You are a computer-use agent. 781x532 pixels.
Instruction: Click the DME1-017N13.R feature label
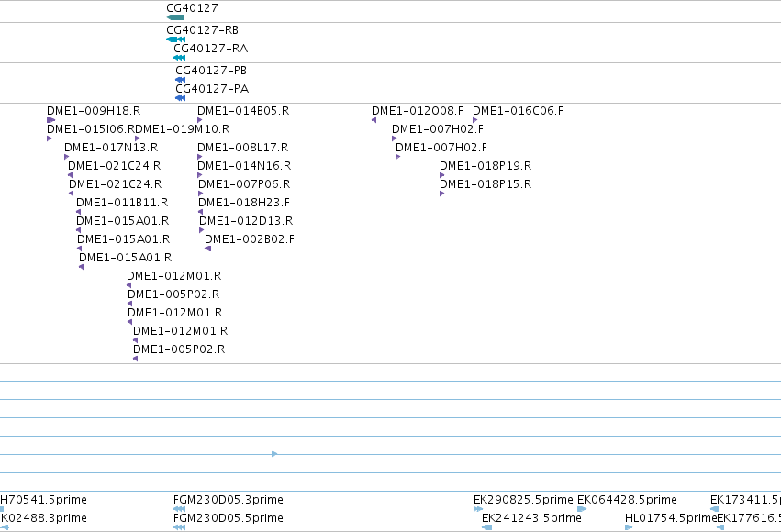111,148
